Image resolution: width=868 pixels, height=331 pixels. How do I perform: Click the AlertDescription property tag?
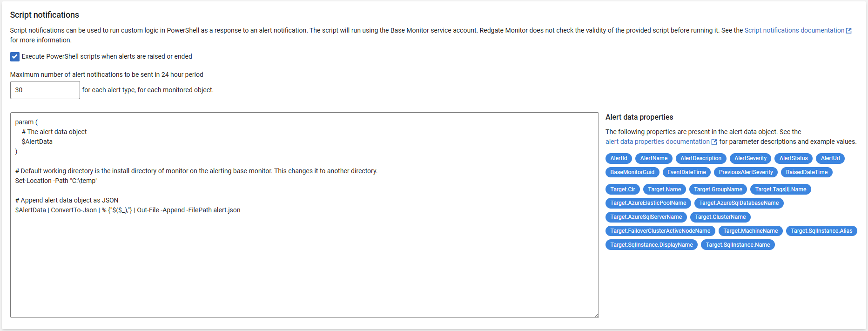[x=700, y=159]
